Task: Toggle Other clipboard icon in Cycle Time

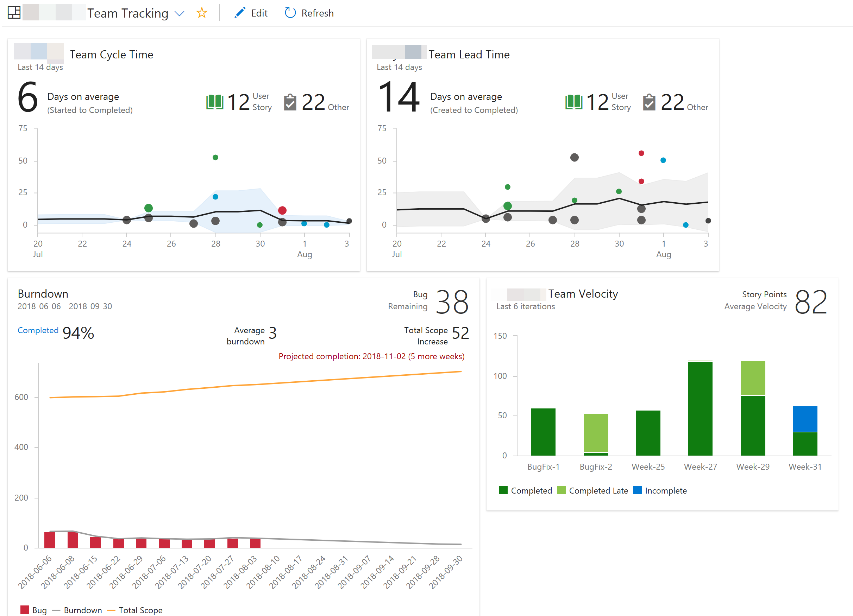Action: pos(290,102)
